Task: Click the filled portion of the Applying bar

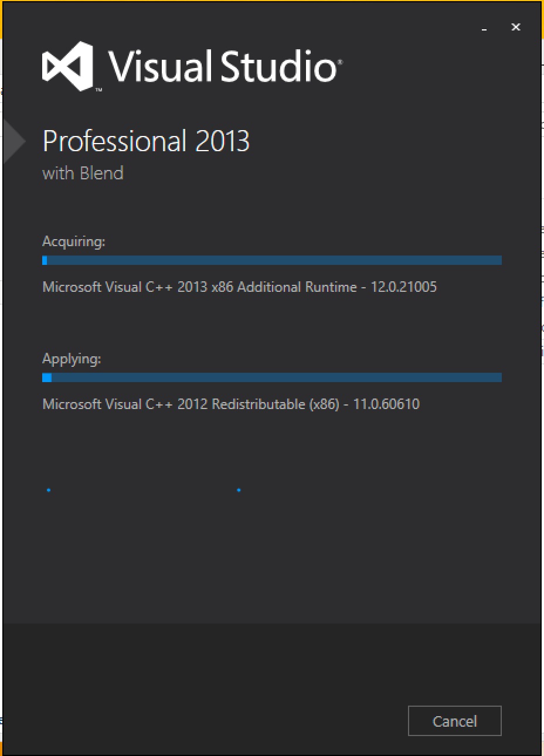Action: pos(47,377)
